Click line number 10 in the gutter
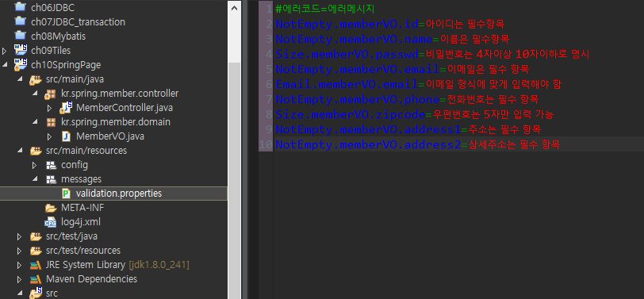 265,144
